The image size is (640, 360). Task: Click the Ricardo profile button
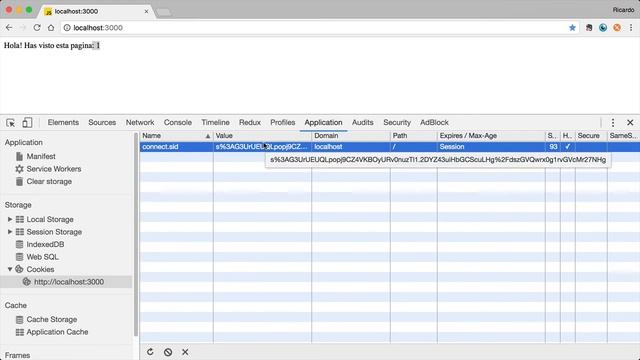tap(623, 10)
